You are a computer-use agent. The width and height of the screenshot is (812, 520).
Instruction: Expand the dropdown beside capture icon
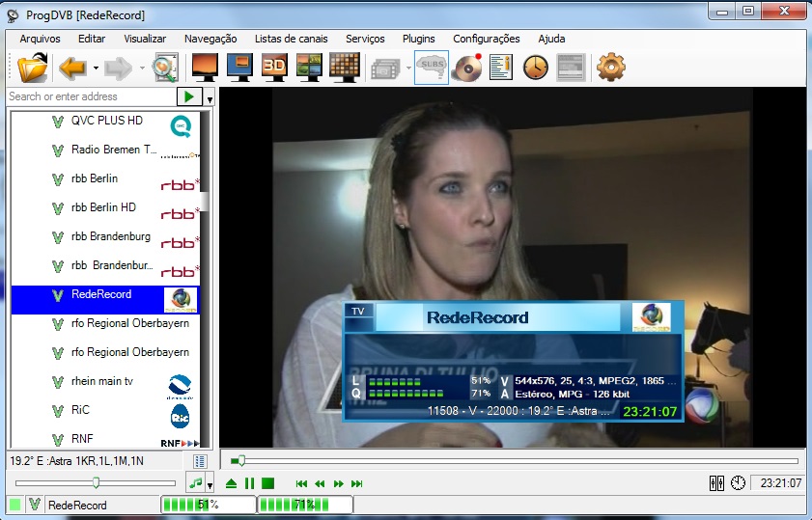(x=408, y=68)
